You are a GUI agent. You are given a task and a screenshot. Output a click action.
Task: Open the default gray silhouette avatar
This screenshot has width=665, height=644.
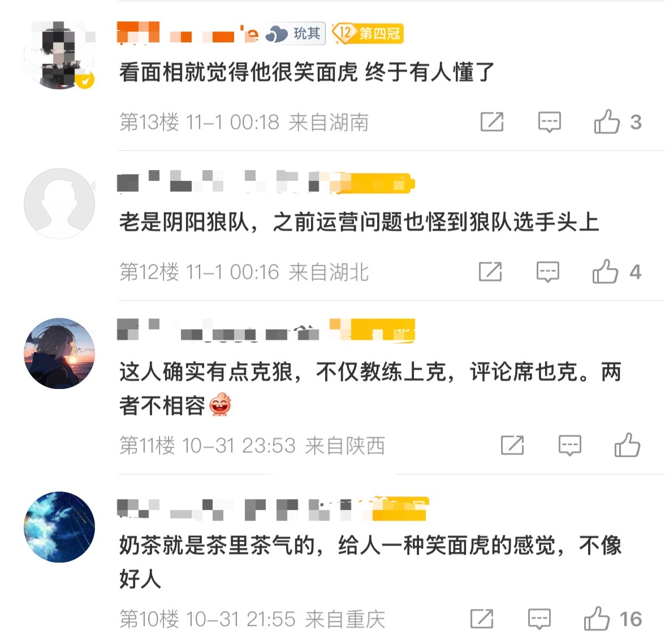tap(59, 204)
